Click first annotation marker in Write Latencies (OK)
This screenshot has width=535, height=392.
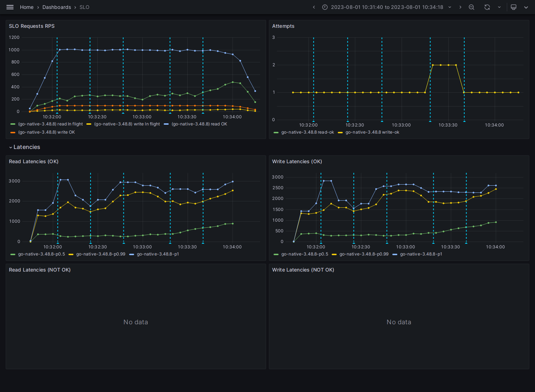coord(321,243)
